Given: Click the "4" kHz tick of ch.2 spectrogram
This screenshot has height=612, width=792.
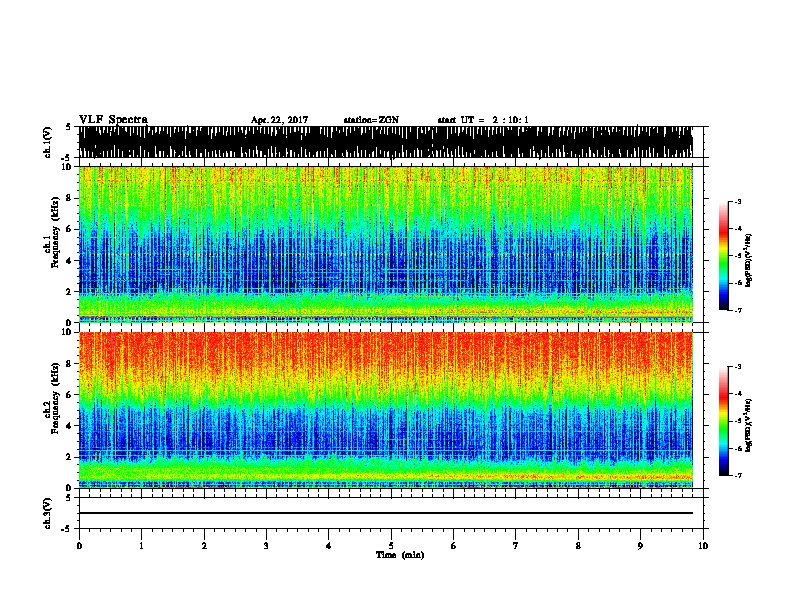Looking at the screenshot, I should click(69, 426).
